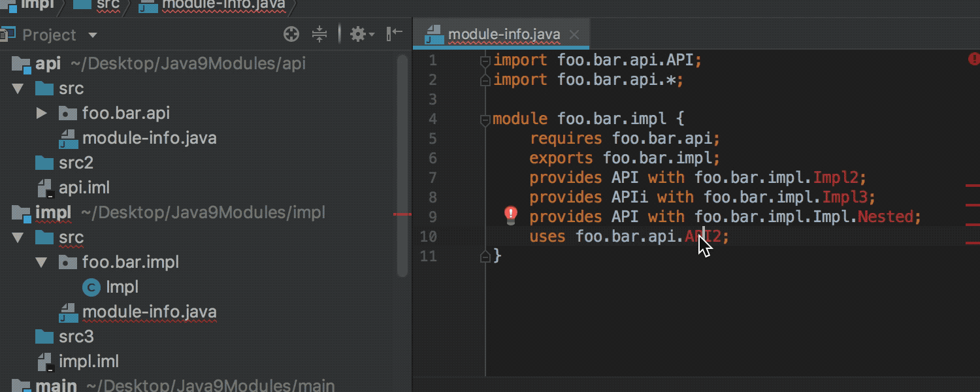Open the impl.iml file
The image size is (980, 392).
pyautogui.click(x=89, y=361)
